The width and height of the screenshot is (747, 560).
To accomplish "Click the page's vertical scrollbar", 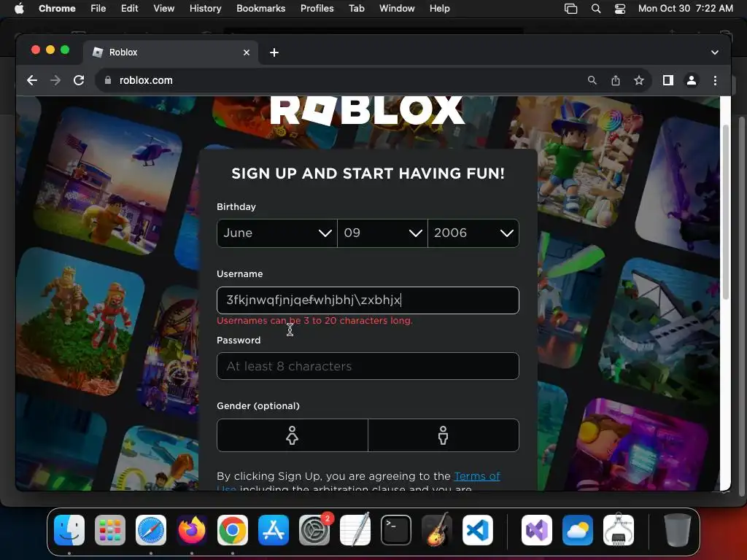I will pos(726,212).
